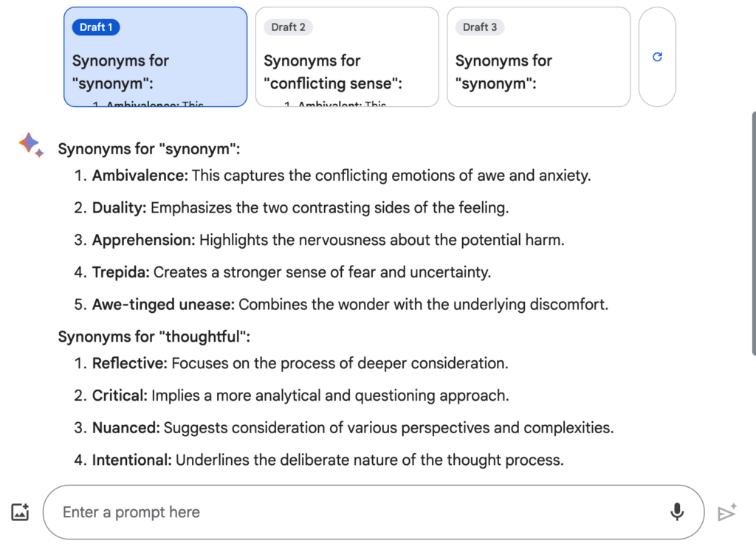Send the prompt with the arrow icon
The width and height of the screenshot is (756, 552).
(x=726, y=511)
